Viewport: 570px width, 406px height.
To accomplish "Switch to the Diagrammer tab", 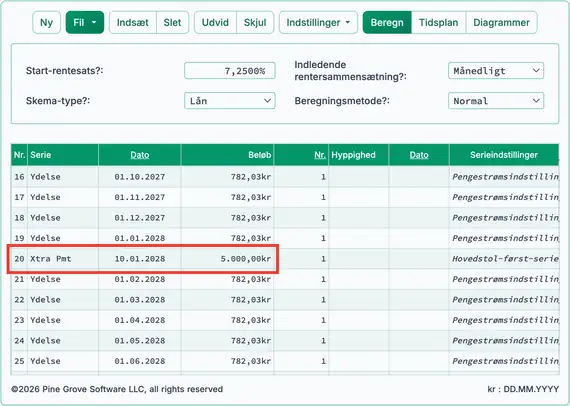I will click(501, 23).
